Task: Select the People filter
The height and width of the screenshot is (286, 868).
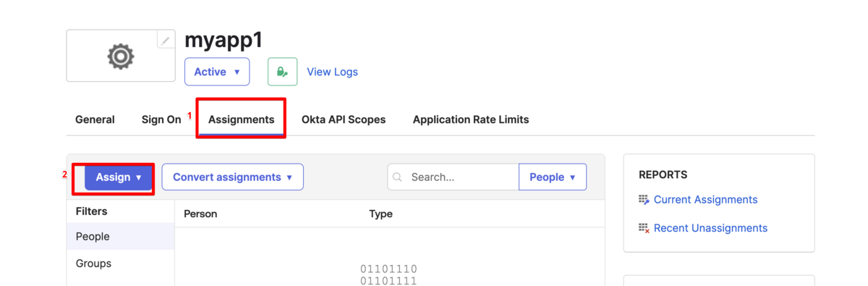Action: point(121,237)
